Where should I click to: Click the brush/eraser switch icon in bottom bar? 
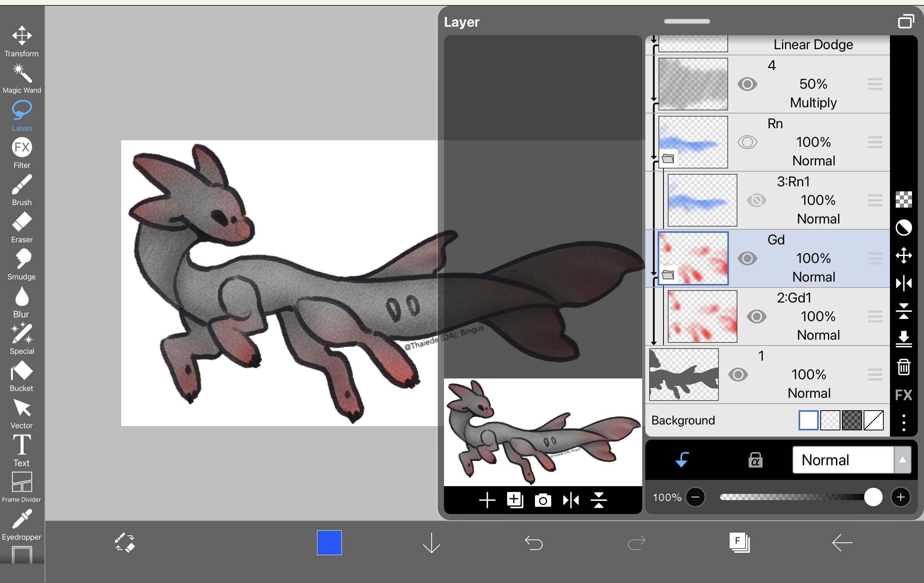tap(125, 542)
